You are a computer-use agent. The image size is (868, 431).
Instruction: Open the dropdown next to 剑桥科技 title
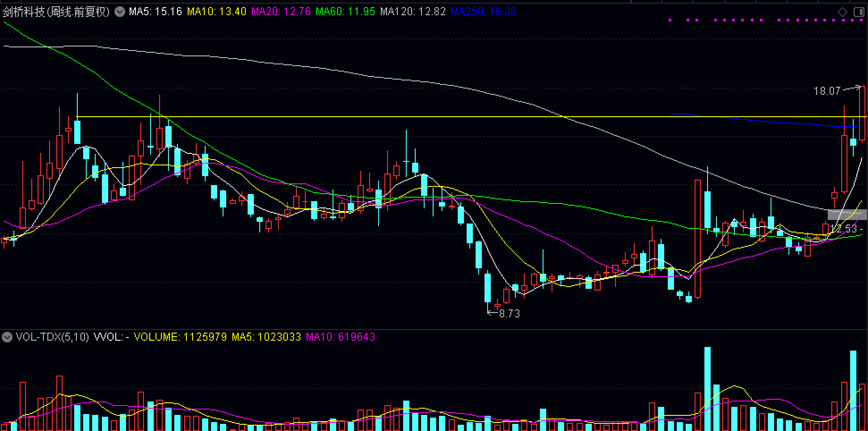point(120,12)
